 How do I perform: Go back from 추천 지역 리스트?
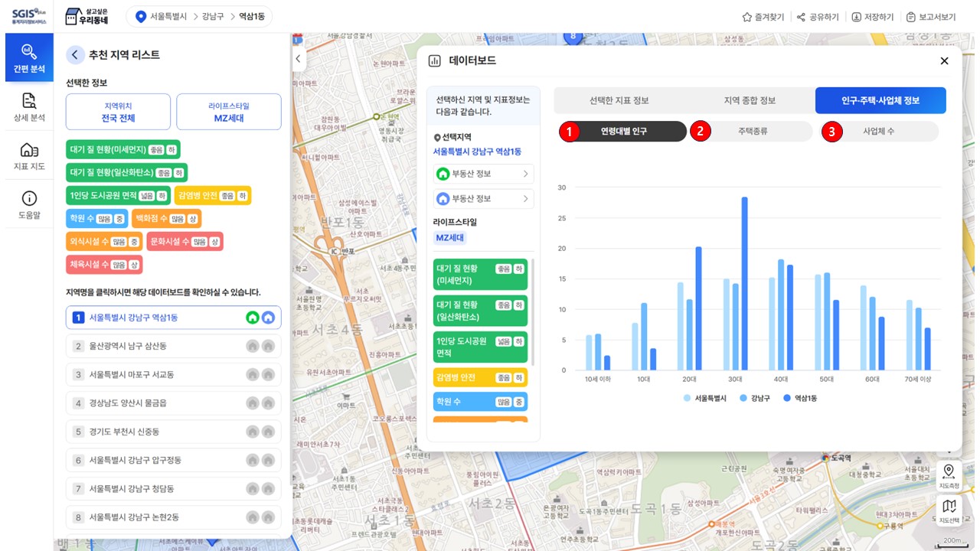(x=75, y=54)
